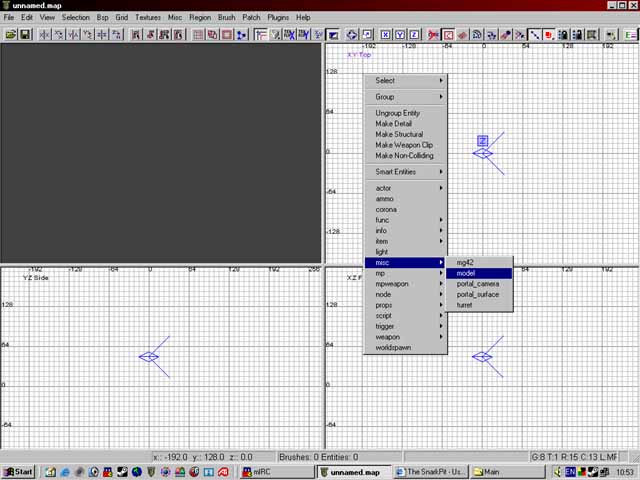Viewport: 640px width, 480px height.
Task: Click the X-axis flip icon in toolbar
Action: pyautogui.click(x=43, y=34)
